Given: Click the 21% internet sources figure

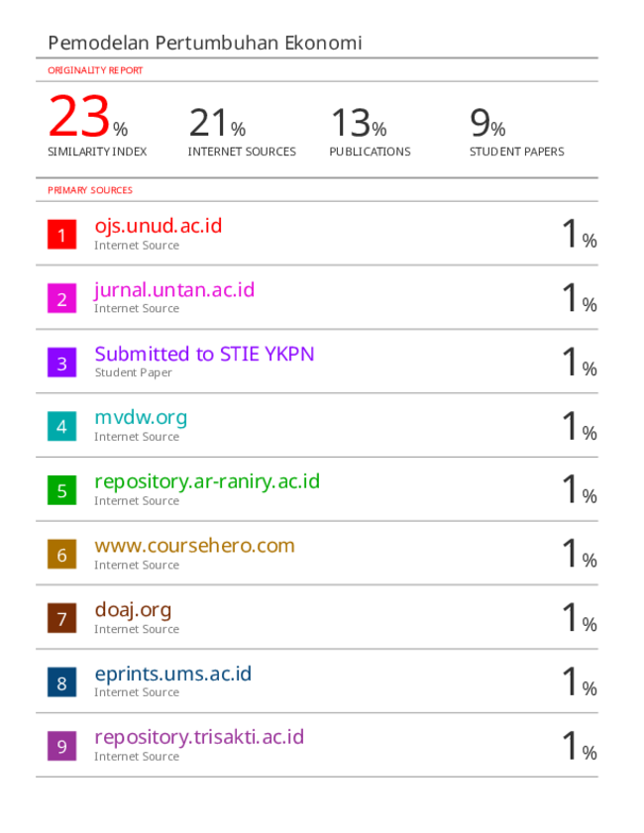Looking at the screenshot, I should pyautogui.click(x=217, y=123).
